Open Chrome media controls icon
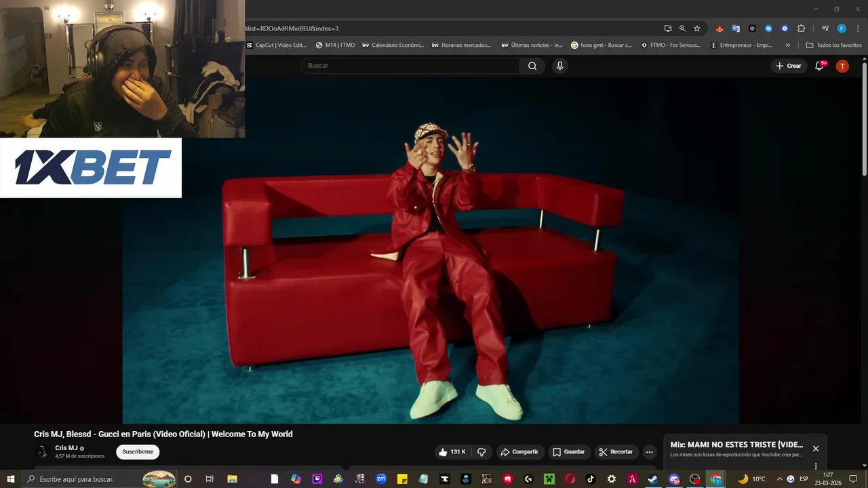Screen dimensions: 868x488 click(x=825, y=28)
